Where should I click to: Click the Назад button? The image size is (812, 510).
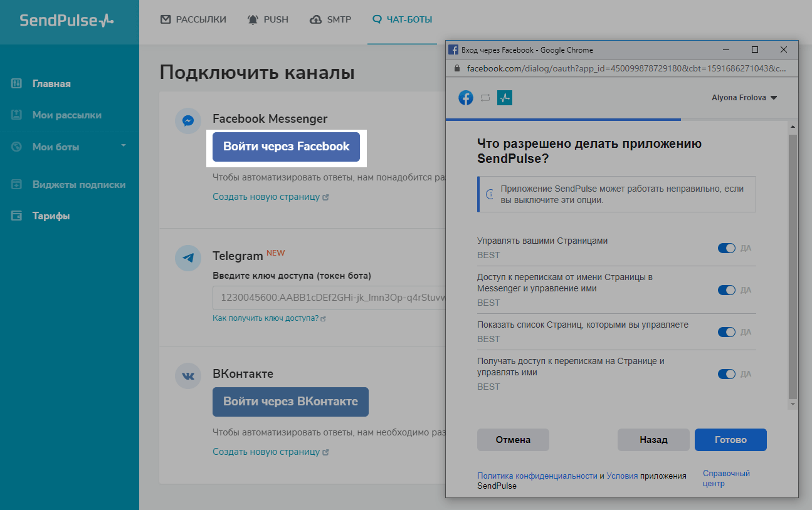point(653,440)
